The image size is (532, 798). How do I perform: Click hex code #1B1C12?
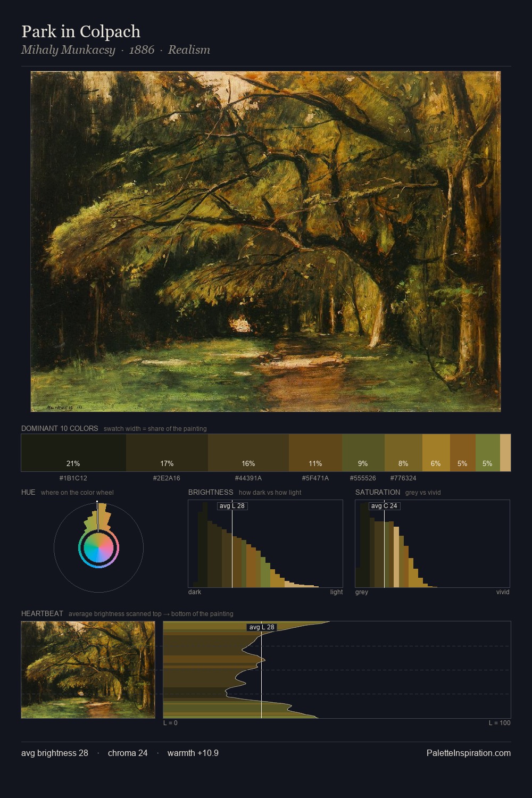(x=73, y=478)
